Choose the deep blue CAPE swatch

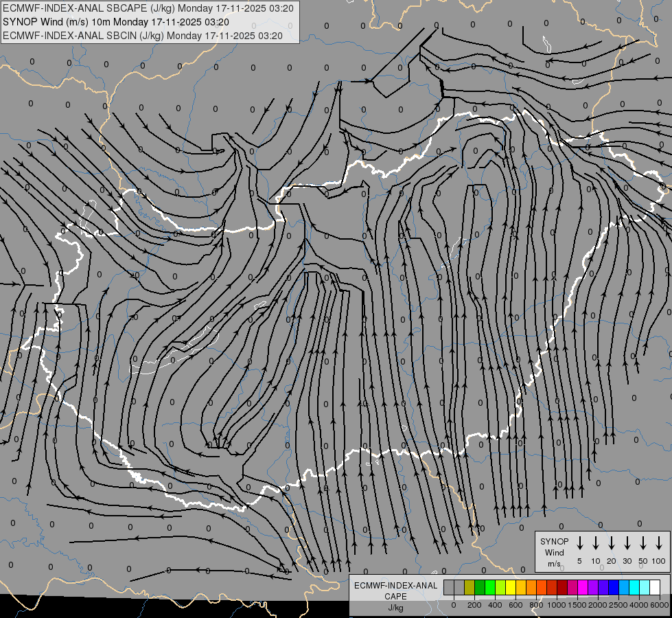(x=614, y=587)
